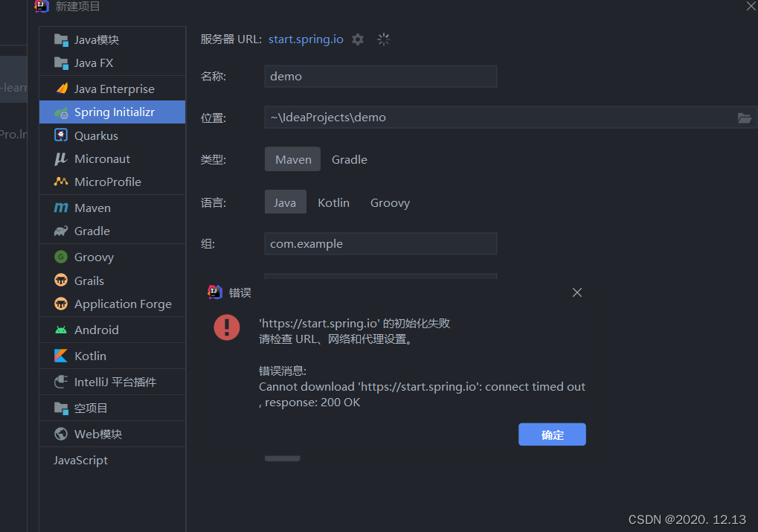
Task: Choose the MicroProfile project type
Action: click(x=107, y=182)
